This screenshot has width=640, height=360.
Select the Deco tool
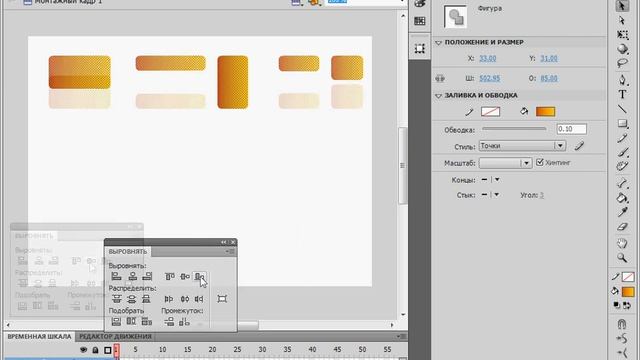(x=622, y=166)
